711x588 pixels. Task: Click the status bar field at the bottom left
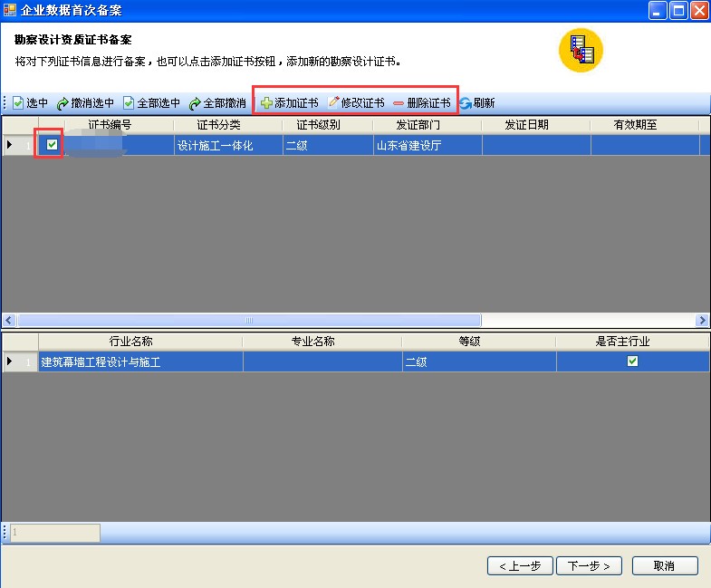tap(54, 533)
